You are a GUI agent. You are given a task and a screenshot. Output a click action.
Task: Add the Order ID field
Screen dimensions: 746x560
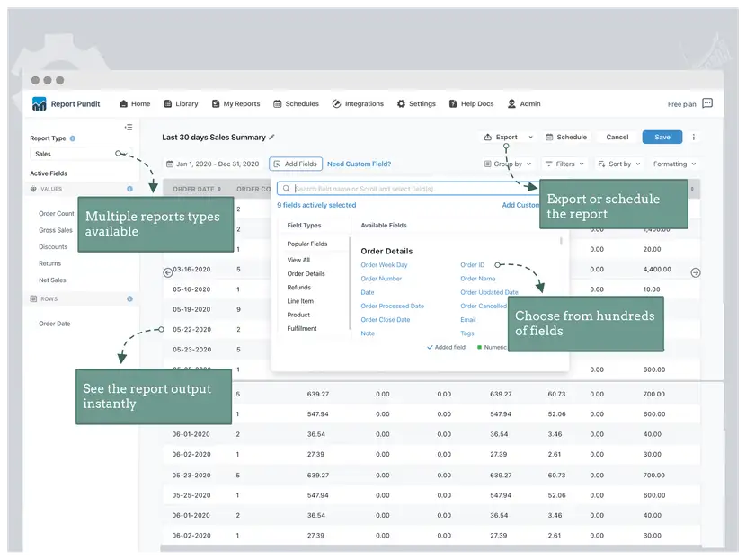(473, 265)
